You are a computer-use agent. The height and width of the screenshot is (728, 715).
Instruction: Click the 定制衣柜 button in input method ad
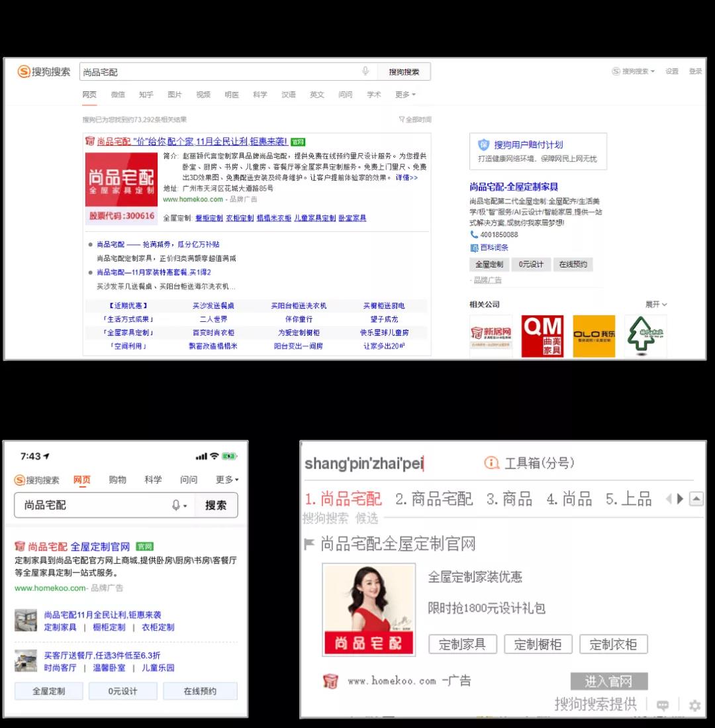[614, 644]
